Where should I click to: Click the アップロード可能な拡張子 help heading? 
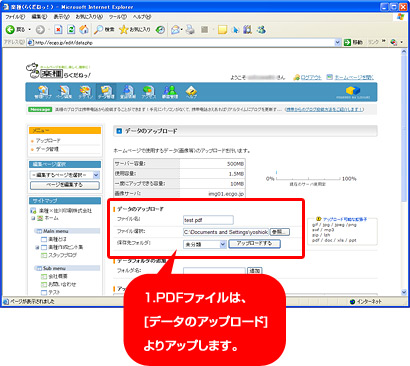point(345,219)
